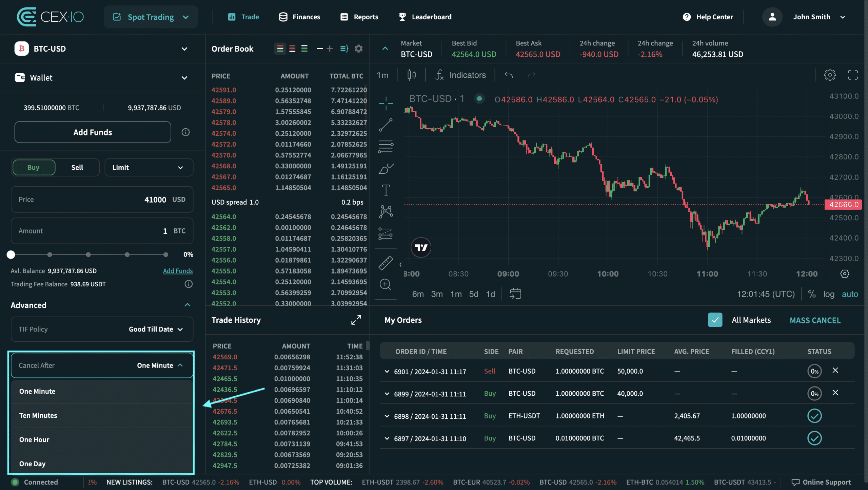Select the 6m chart range

click(x=418, y=294)
